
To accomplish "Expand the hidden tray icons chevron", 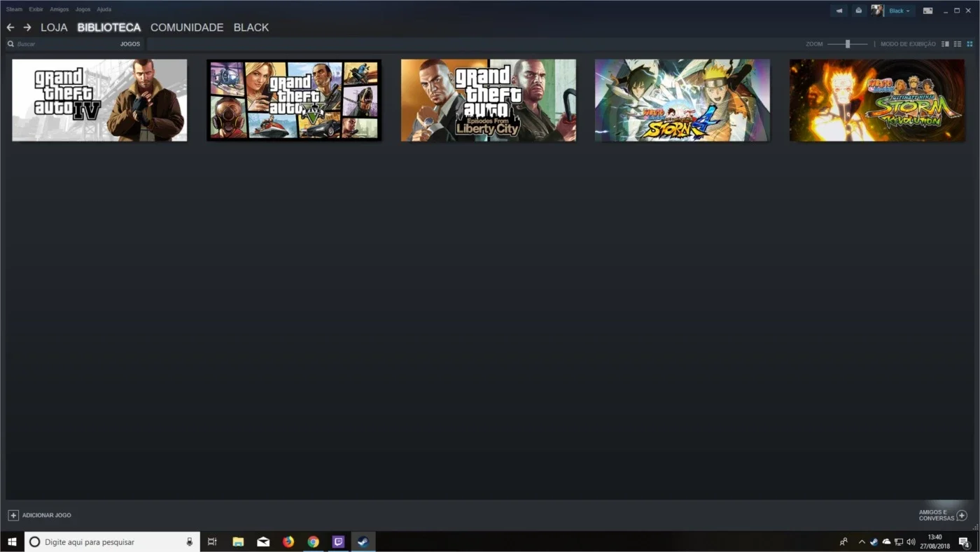I will point(862,541).
